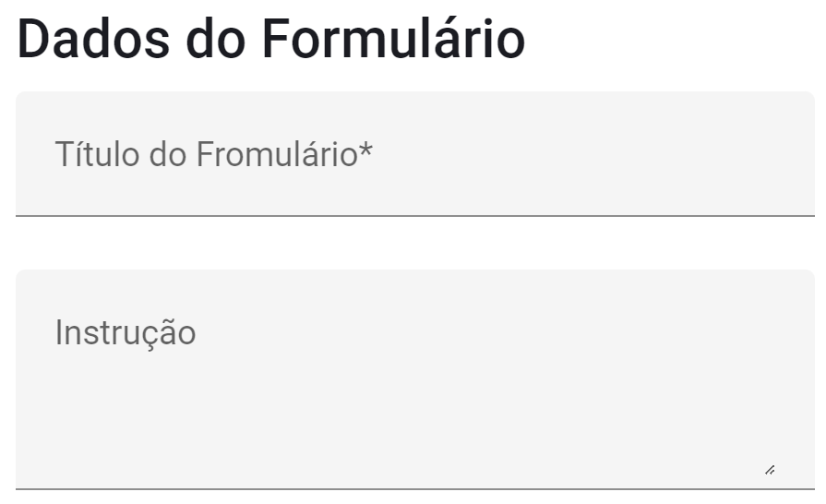Click the Dados do Formulário heading
The height and width of the screenshot is (504, 826).
click(x=270, y=39)
